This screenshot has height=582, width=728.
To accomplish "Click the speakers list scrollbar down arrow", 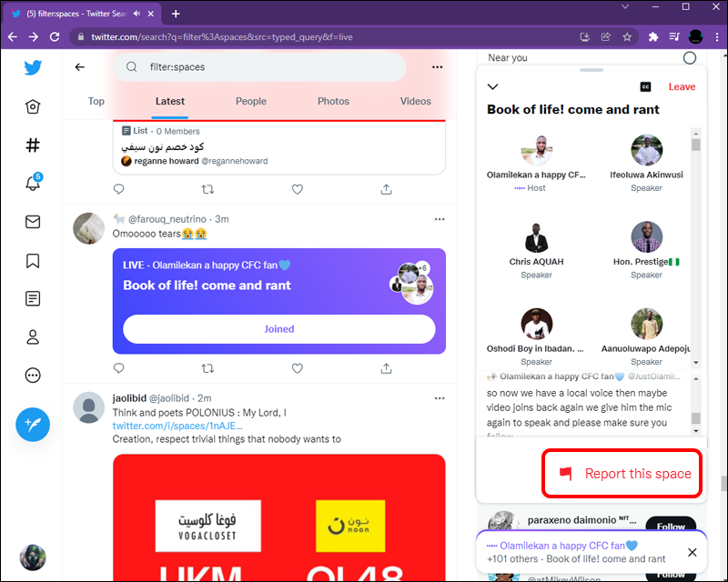I will pyautogui.click(x=695, y=363).
